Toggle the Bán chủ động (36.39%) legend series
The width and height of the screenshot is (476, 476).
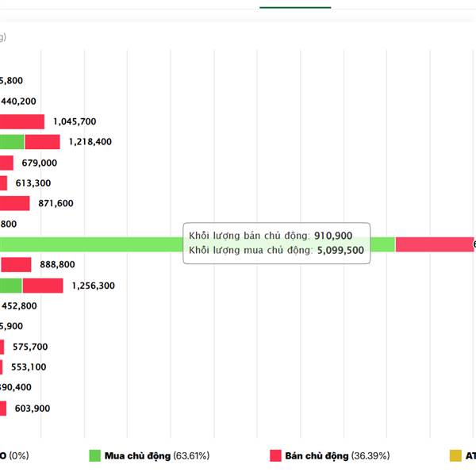(x=336, y=455)
